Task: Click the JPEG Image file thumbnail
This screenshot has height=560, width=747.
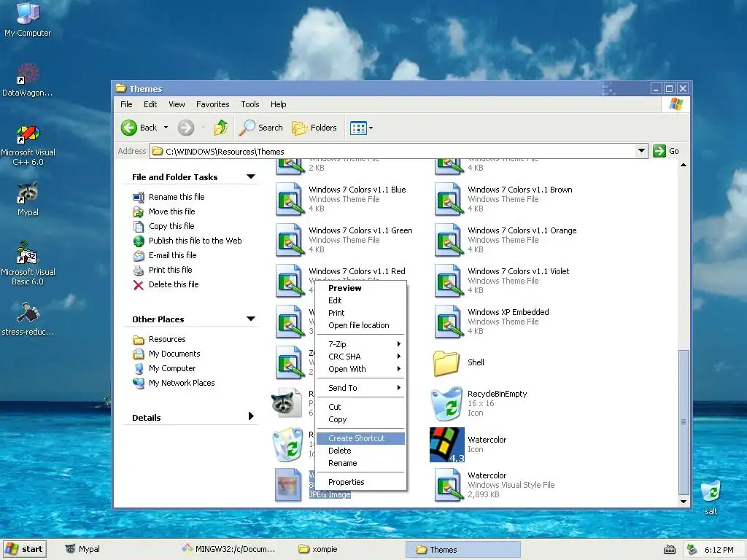Action: click(288, 485)
